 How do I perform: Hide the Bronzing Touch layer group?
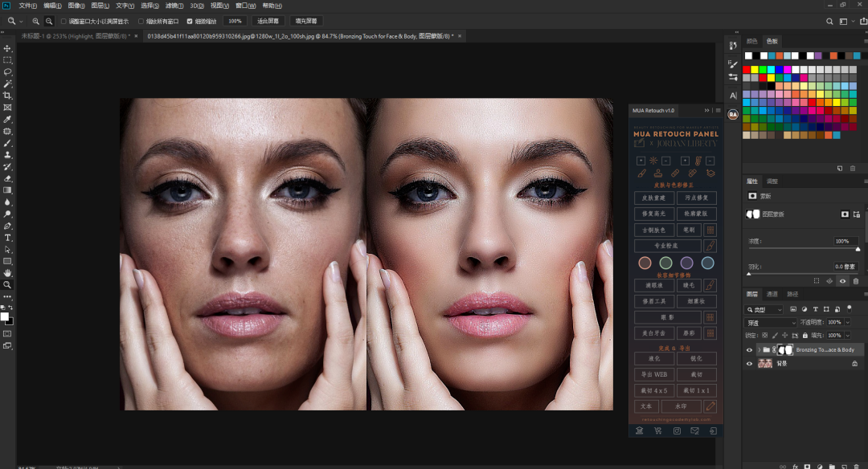[x=749, y=350]
